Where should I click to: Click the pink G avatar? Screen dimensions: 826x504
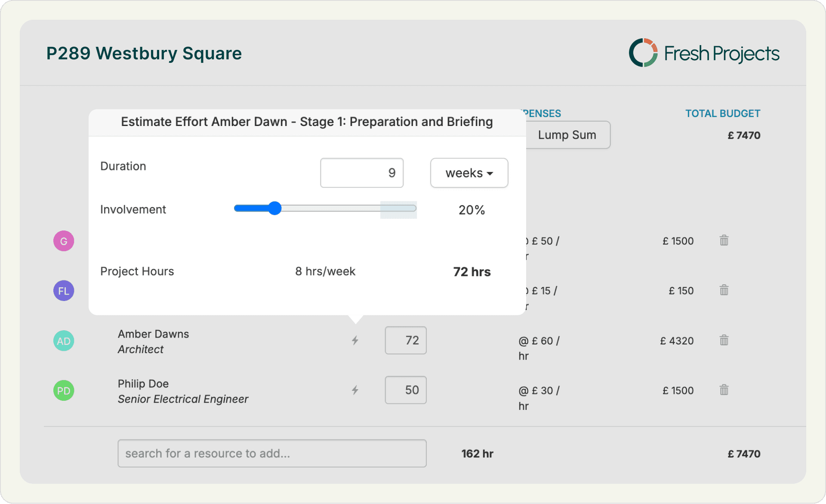64,241
